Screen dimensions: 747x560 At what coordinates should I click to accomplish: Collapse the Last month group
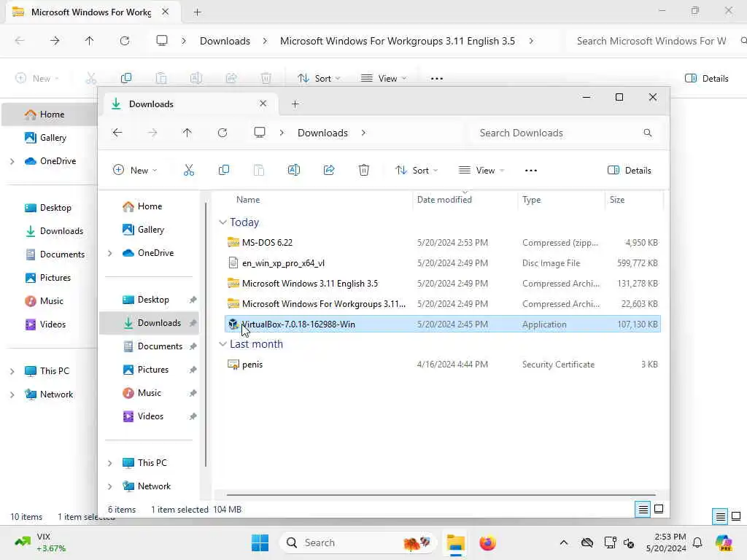point(222,344)
